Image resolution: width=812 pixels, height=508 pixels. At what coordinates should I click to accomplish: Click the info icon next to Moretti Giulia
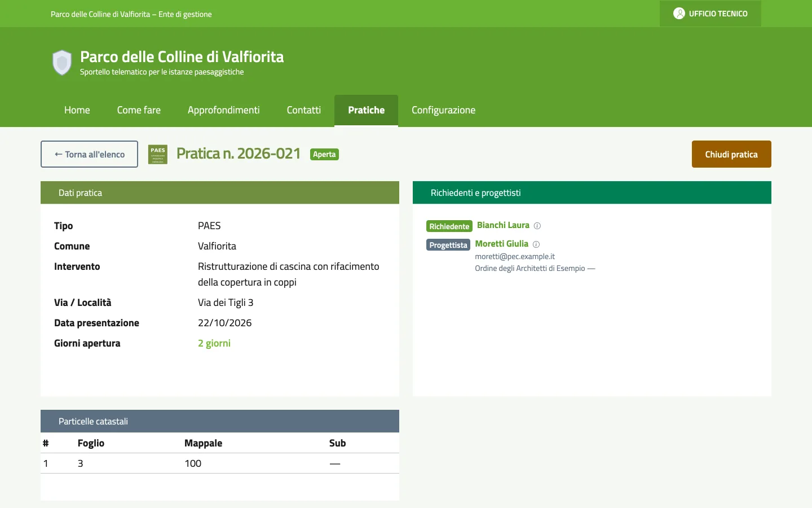tap(536, 244)
